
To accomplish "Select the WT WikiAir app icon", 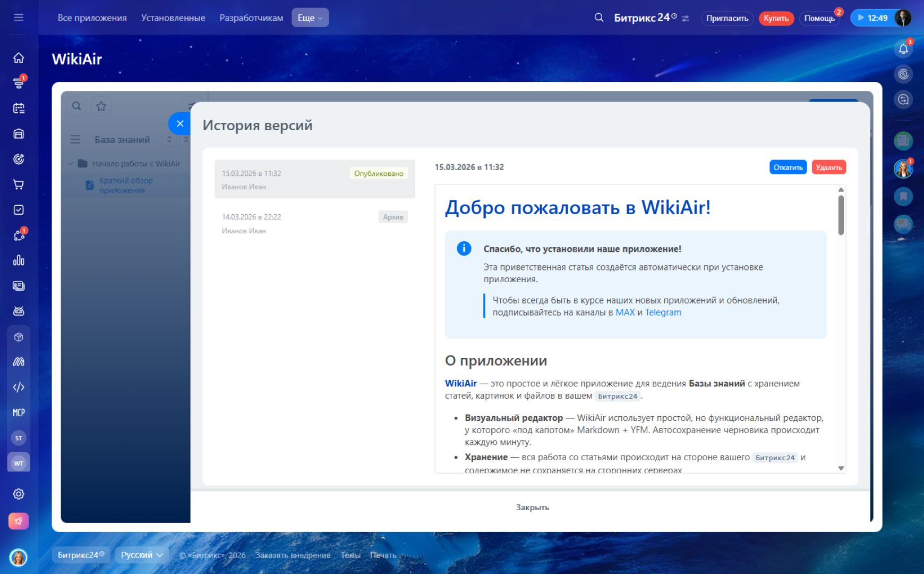I will coord(19,463).
